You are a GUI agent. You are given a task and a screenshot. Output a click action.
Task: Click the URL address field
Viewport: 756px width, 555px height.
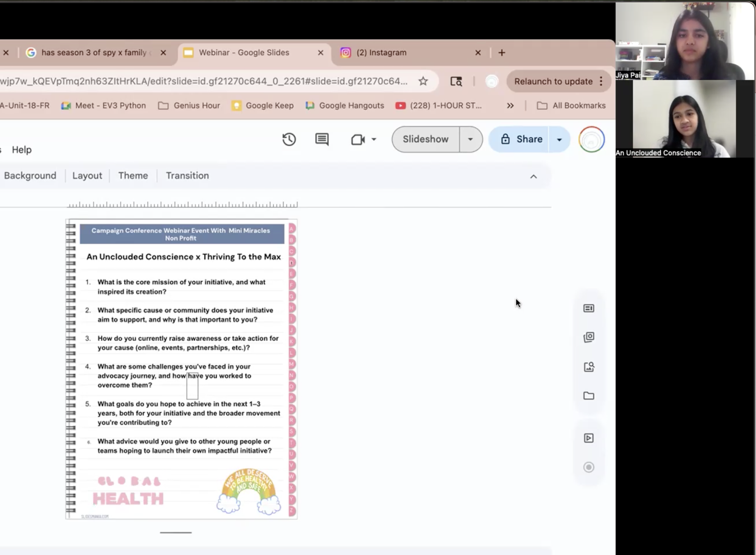click(204, 81)
